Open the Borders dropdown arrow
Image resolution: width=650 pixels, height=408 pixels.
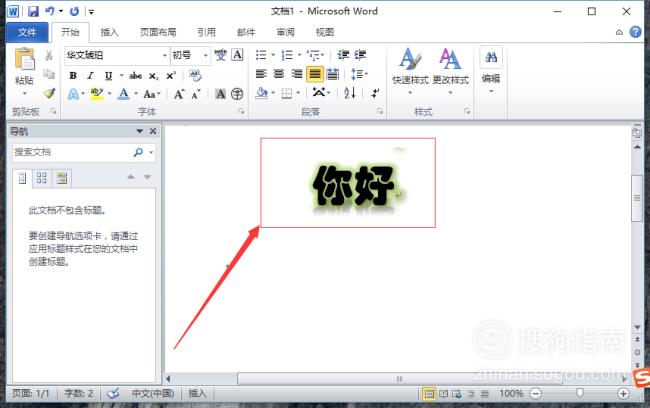coord(298,93)
